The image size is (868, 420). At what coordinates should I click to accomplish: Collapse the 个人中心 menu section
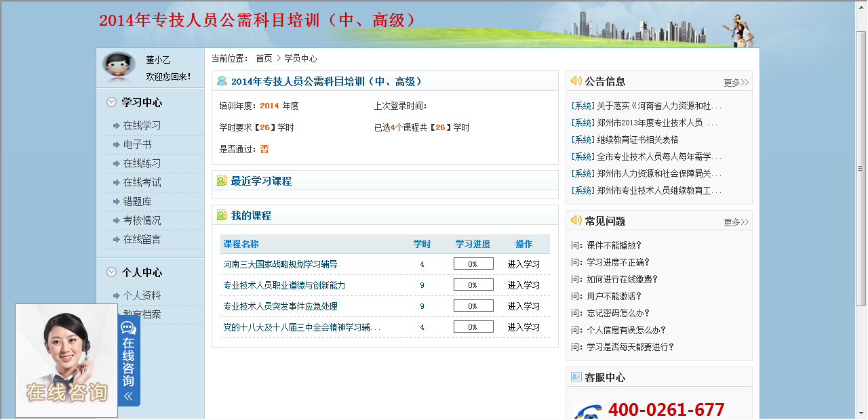tap(112, 272)
